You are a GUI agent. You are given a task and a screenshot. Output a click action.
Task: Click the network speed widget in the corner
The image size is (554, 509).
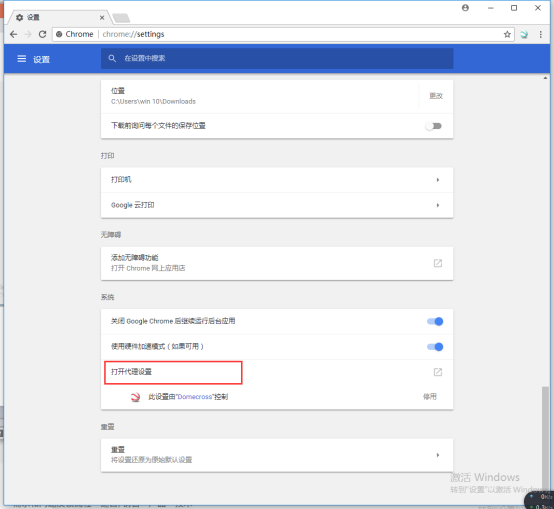[540, 501]
